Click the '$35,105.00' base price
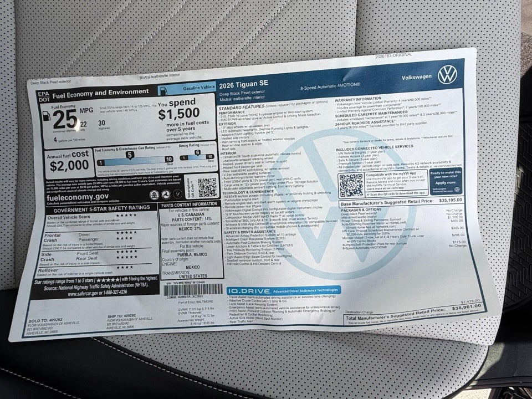532x399 pixels. pos(450,200)
